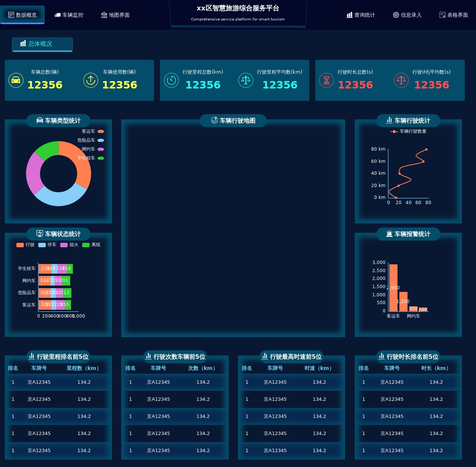
Task: Toggle 行驶 legend in status chart
Action: (25, 245)
